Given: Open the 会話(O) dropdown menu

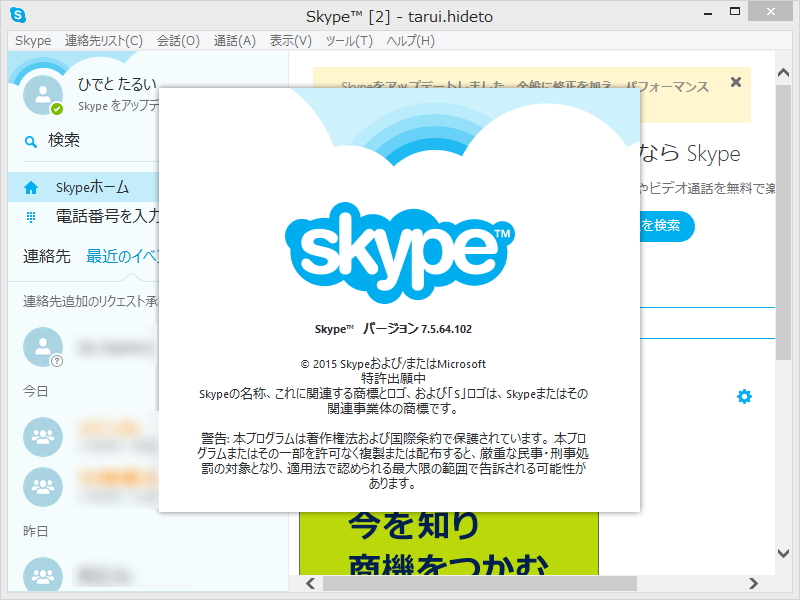Looking at the screenshot, I should 177,41.
